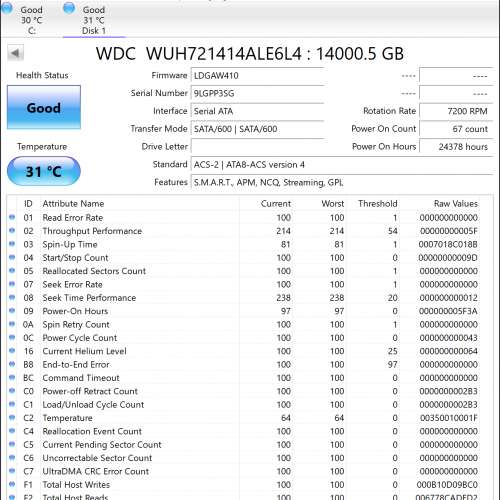Click raw value 0007018C018B
This screenshot has width=500, height=500.
pyautogui.click(x=448, y=244)
